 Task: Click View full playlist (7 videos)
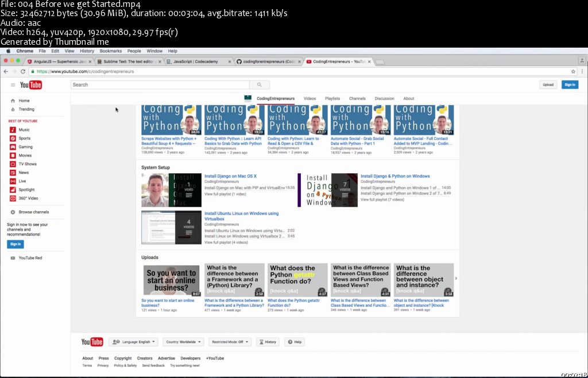[382, 200]
